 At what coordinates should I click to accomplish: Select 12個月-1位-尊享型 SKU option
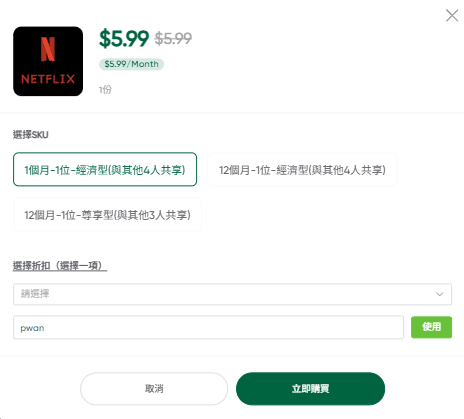tap(107, 214)
